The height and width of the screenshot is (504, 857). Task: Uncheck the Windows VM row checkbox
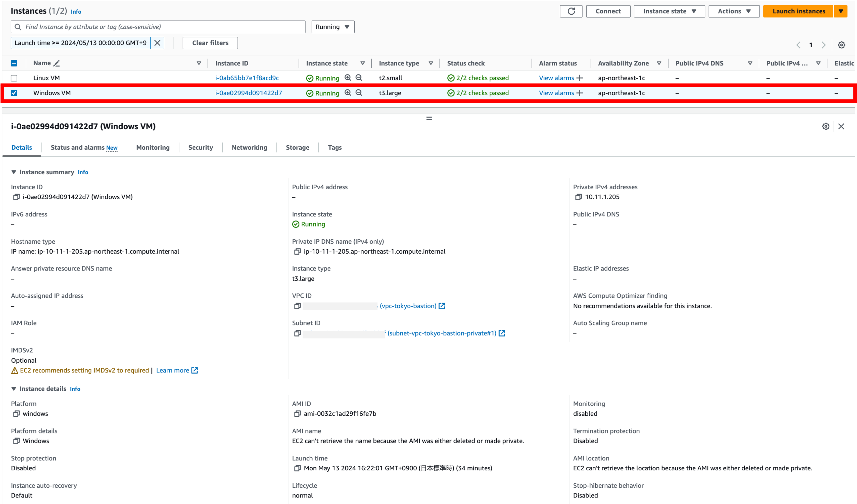point(14,93)
